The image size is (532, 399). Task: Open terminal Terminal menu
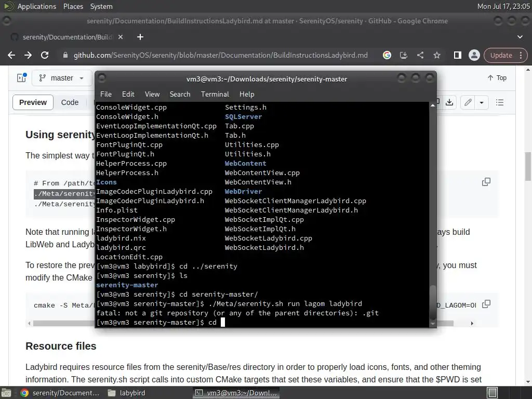[x=215, y=94]
